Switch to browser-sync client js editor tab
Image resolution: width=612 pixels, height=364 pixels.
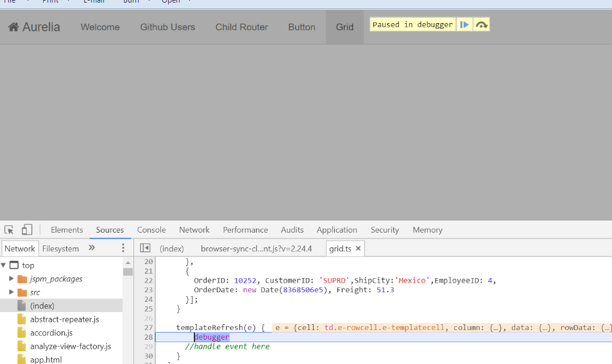[256, 249]
